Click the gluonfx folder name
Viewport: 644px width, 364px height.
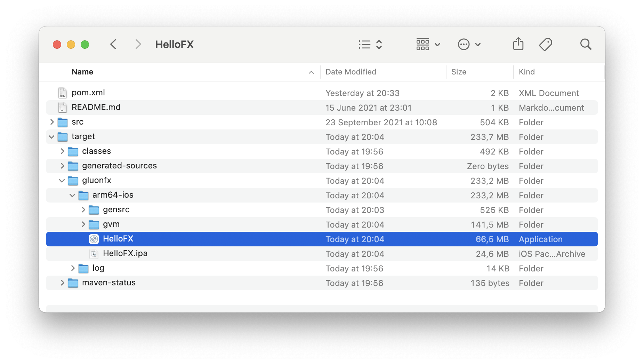coord(97,180)
